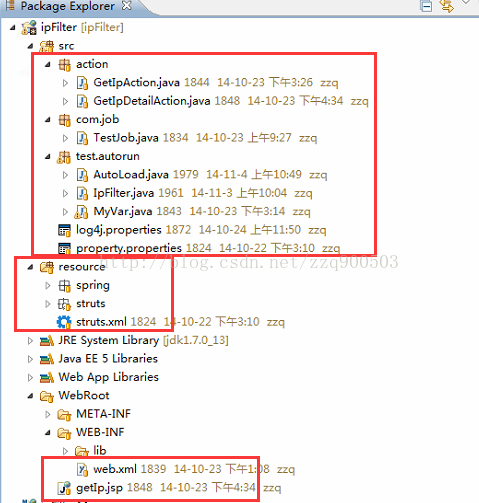This screenshot has height=503, width=479.
Task: Expand Web App Libraries
Action: pos(30,378)
